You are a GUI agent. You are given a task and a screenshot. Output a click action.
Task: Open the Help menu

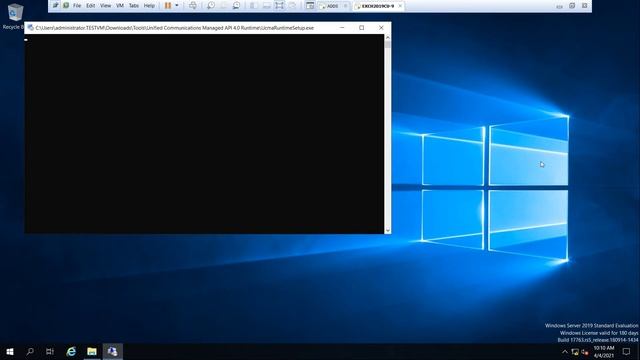149,6
